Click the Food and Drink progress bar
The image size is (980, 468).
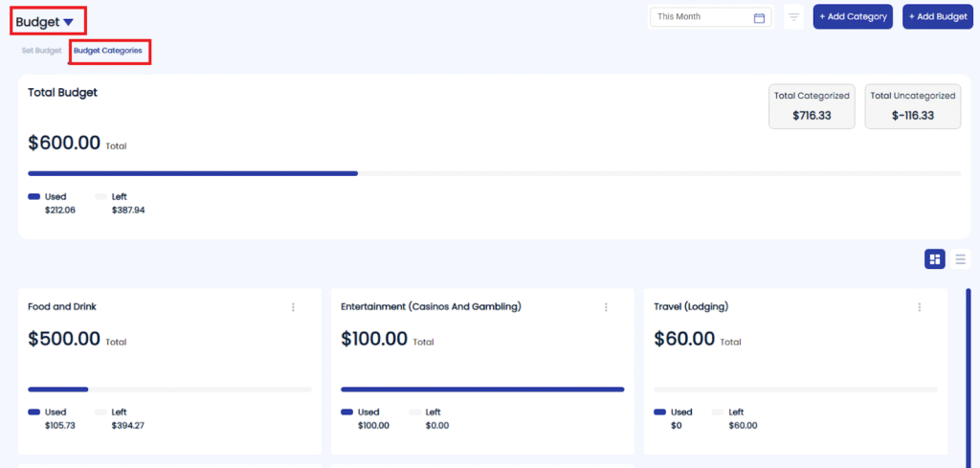(169, 390)
